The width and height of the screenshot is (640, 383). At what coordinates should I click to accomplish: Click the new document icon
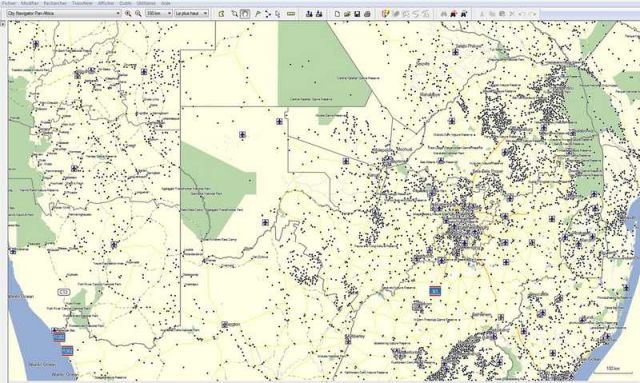coord(337,13)
